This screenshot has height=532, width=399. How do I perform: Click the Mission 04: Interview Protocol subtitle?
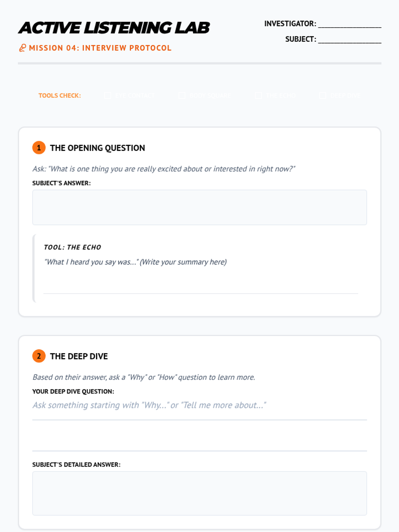click(x=100, y=48)
